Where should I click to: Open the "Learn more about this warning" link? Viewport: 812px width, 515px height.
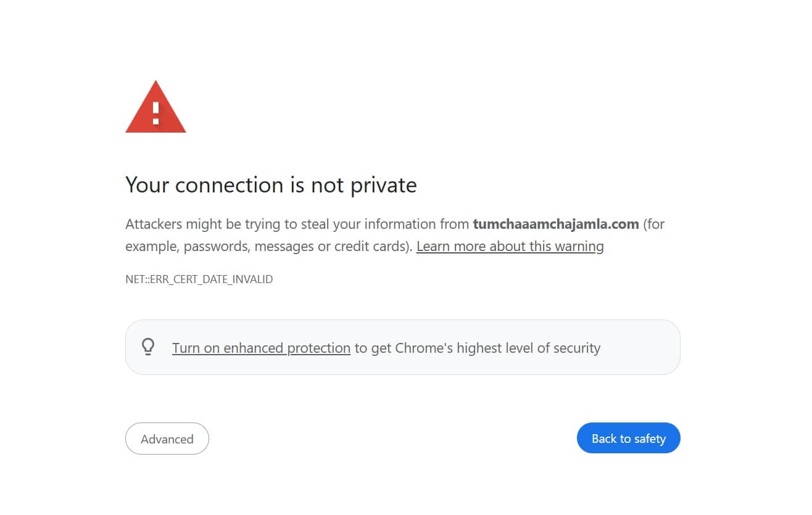[510, 247]
